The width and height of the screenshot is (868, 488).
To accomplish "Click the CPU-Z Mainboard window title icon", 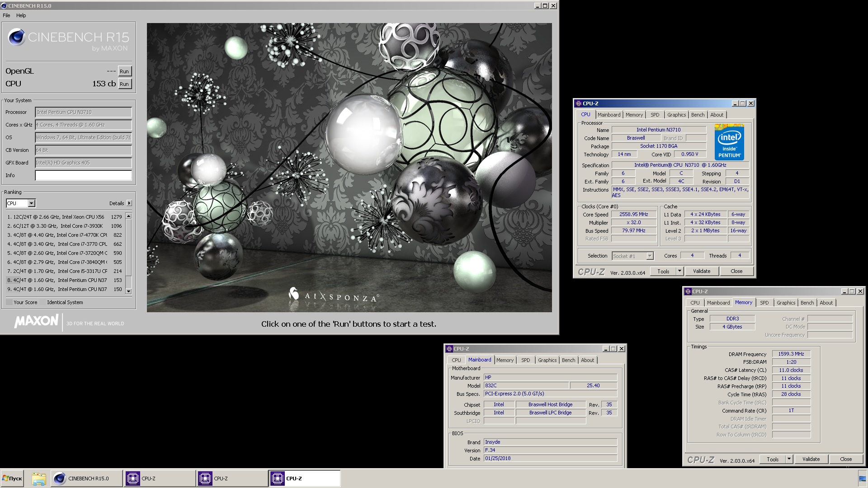I will [x=449, y=349].
